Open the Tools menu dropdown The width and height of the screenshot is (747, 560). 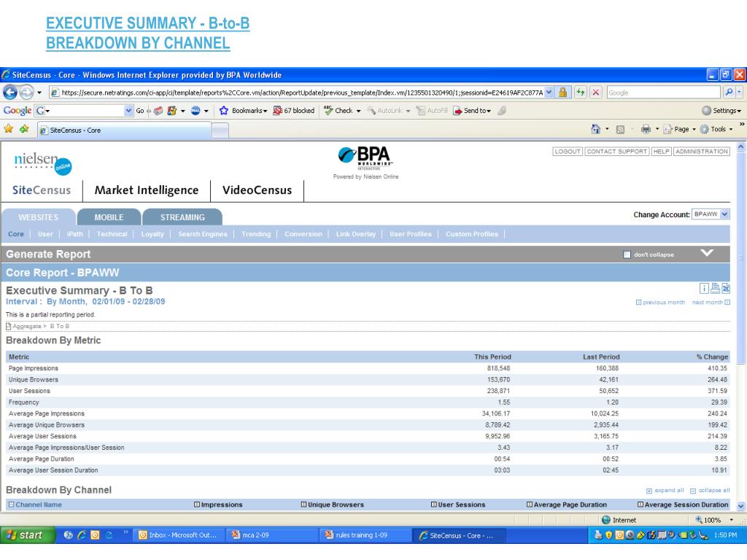click(716, 129)
